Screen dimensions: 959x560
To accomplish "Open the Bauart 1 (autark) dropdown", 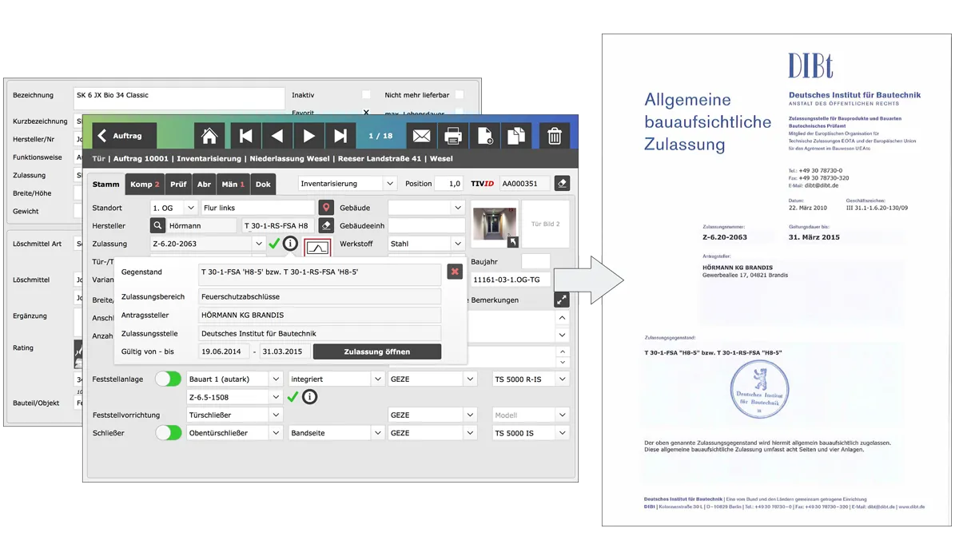I will point(235,379).
